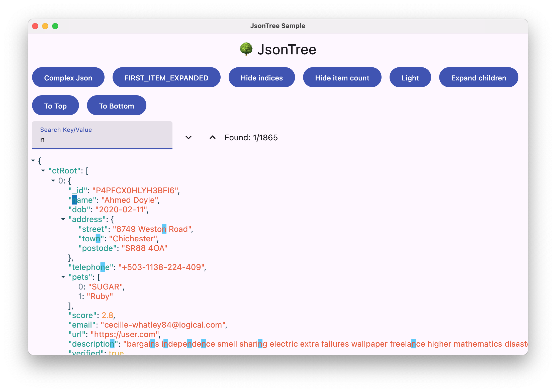
Task: Toggle Hide indices button
Action: point(261,77)
